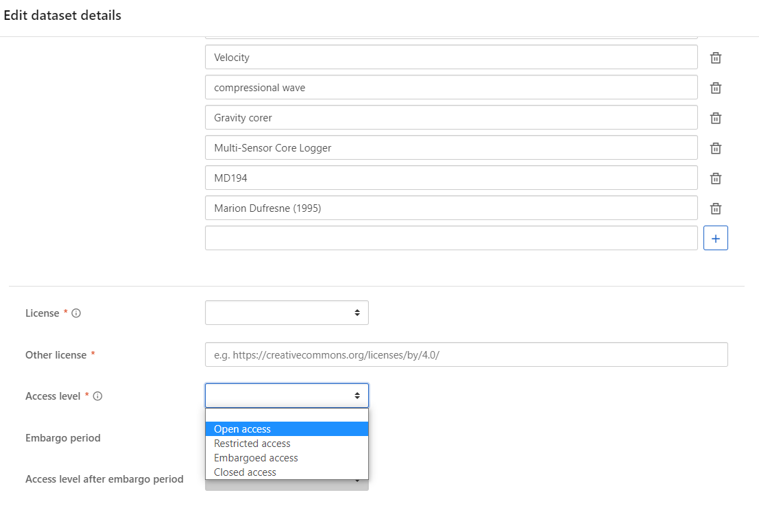Remove the "Gravity corer" entry
The height and width of the screenshot is (532, 759).
(x=715, y=117)
